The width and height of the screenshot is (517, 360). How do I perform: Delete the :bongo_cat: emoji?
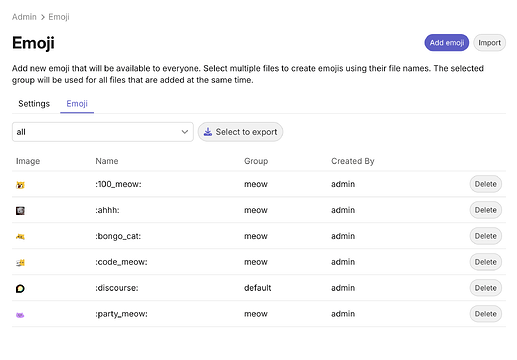coord(486,236)
